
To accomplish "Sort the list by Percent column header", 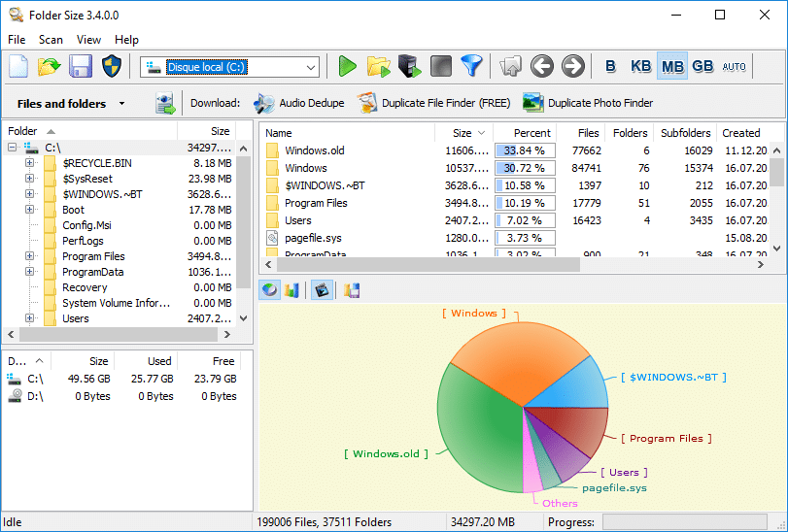I will [531, 133].
